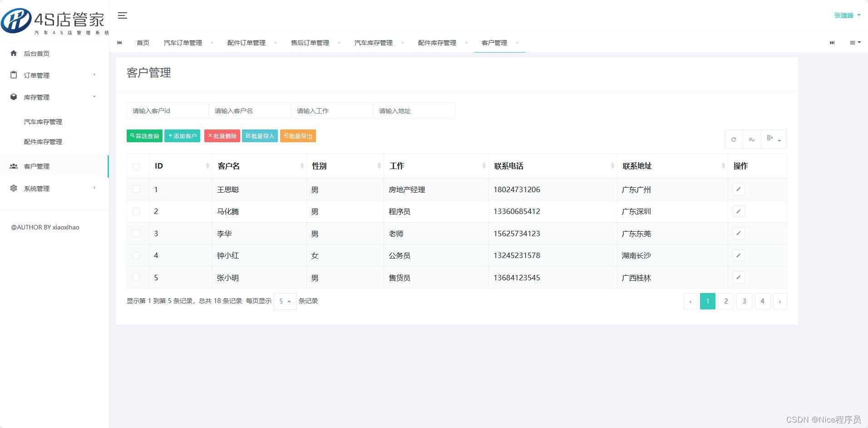This screenshot has width=868, height=428.
Task: Collapse the 库存管理 sidebar menu
Action: coord(54,97)
